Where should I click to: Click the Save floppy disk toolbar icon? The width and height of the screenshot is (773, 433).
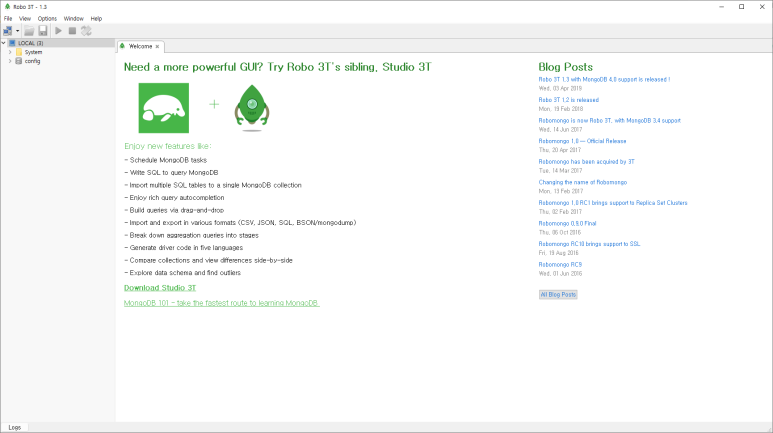(x=43, y=31)
